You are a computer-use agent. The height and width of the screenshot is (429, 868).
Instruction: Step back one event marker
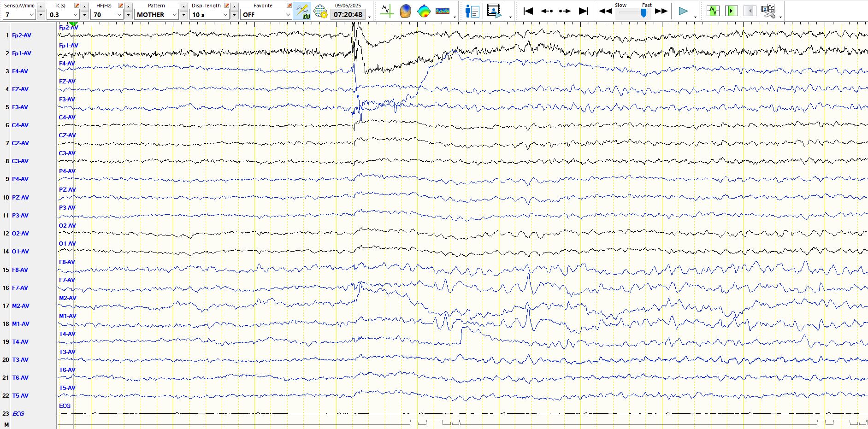[547, 11]
